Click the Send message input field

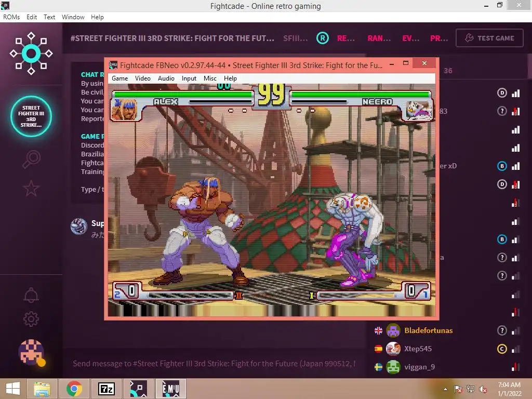pos(214,363)
